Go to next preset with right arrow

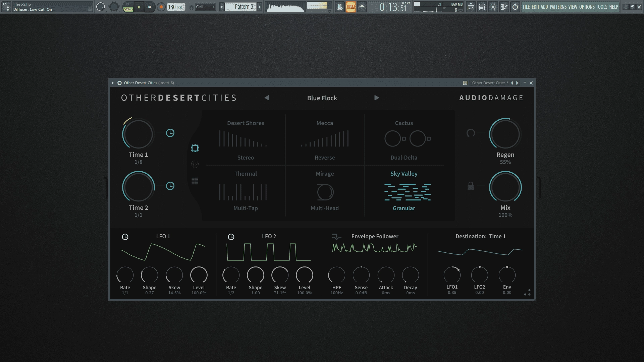(377, 98)
